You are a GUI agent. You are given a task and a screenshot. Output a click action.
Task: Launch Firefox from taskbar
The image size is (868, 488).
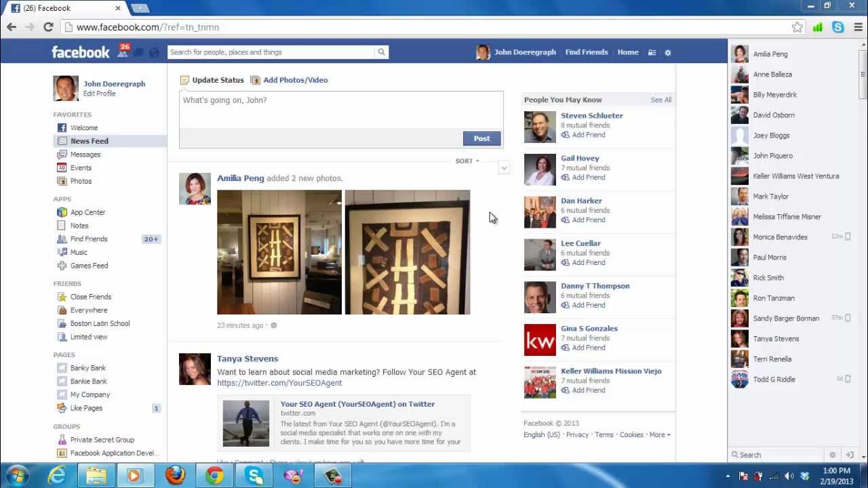click(x=175, y=476)
